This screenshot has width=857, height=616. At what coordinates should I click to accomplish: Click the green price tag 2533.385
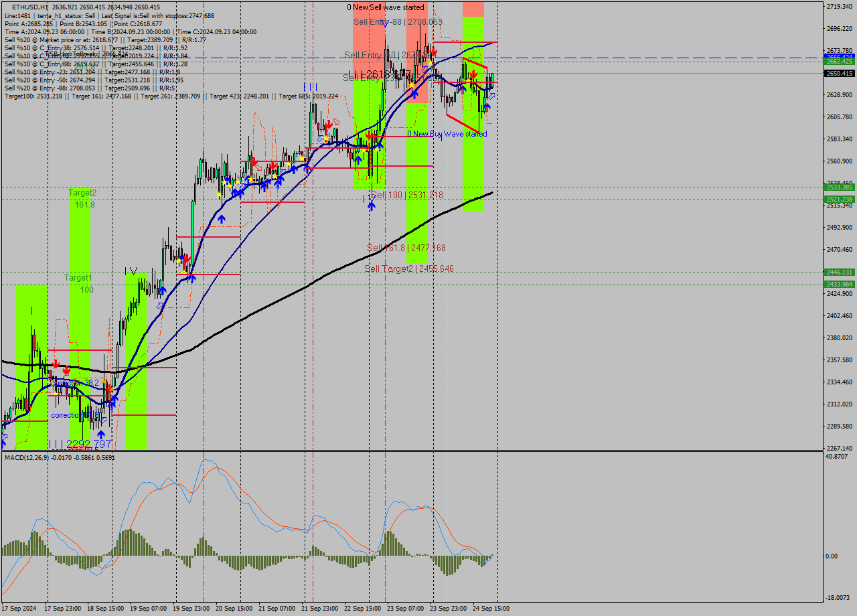click(x=840, y=187)
